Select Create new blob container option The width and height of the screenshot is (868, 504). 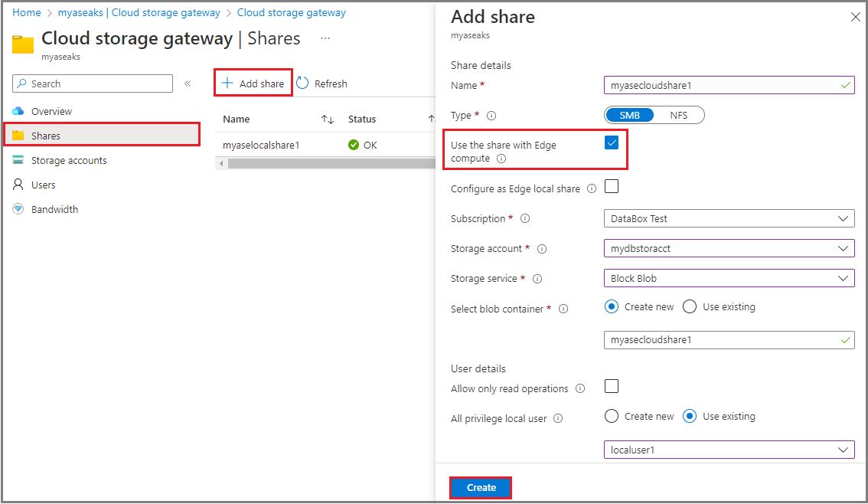click(x=611, y=306)
